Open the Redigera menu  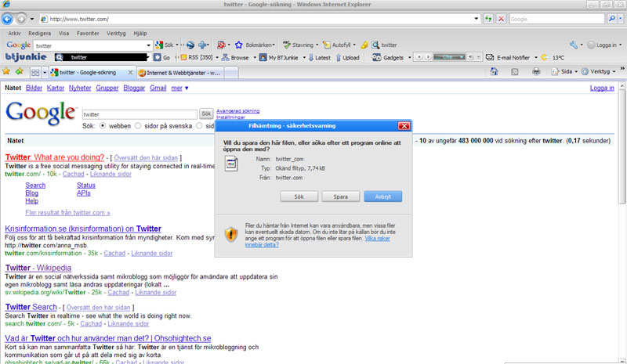[x=40, y=34]
